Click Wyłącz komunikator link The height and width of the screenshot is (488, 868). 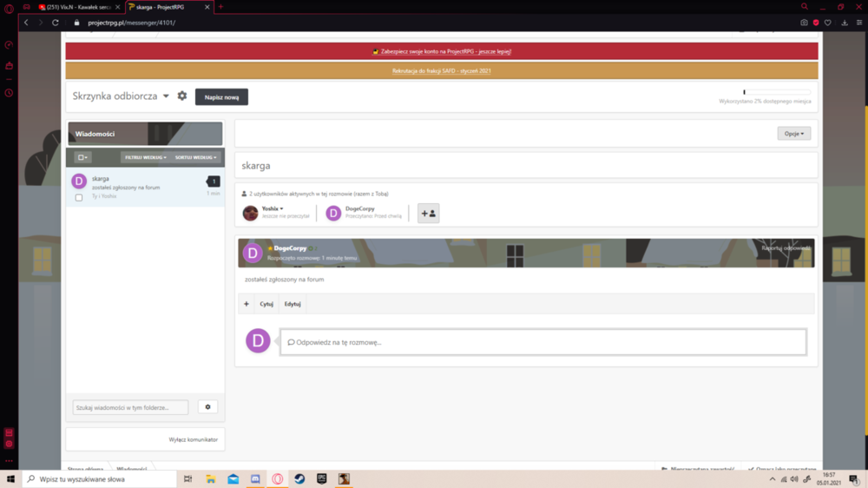coord(194,439)
